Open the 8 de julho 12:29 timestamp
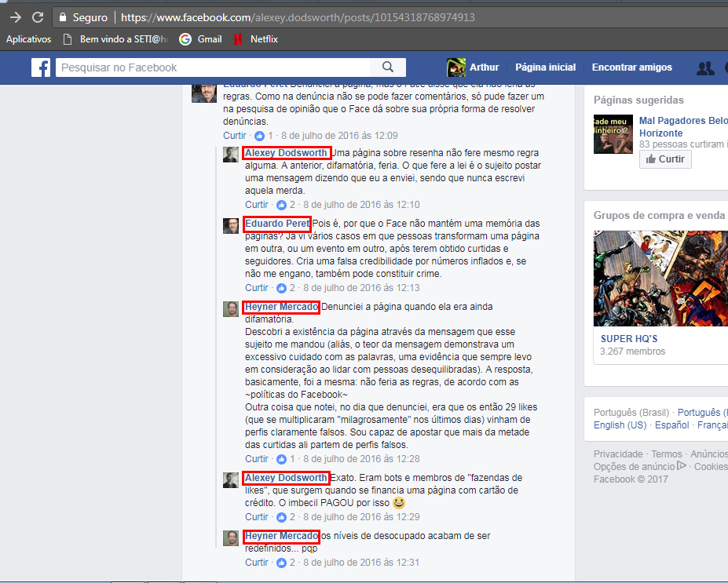Viewport: 728px width, 583px height. click(x=361, y=517)
